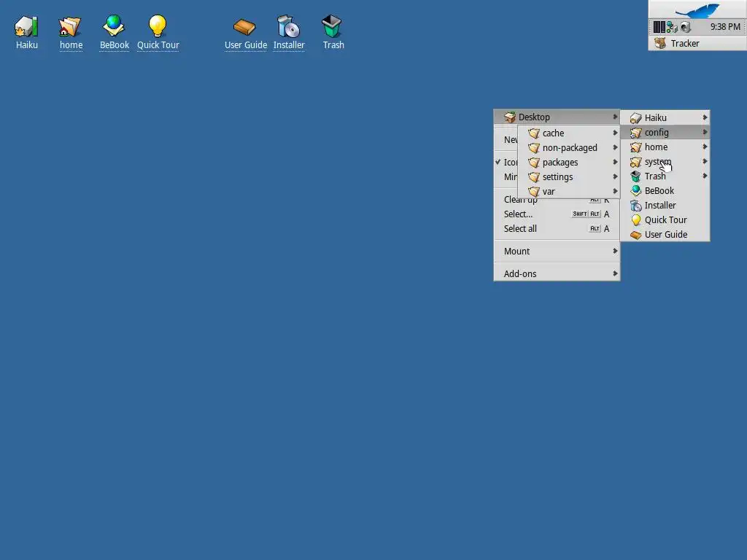The image size is (747, 560).
Task: Choose Select all from the context menu
Action: pyautogui.click(x=557, y=228)
